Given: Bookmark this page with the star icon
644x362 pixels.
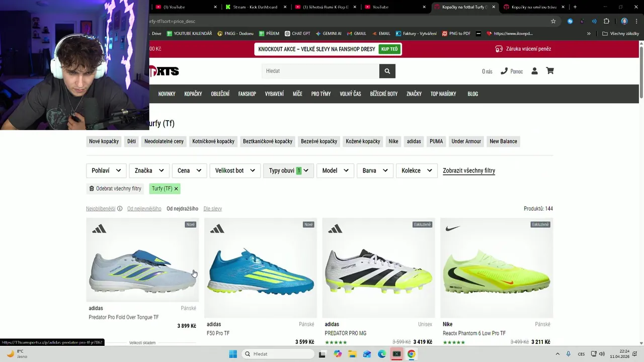Looking at the screenshot, I should (553, 21).
